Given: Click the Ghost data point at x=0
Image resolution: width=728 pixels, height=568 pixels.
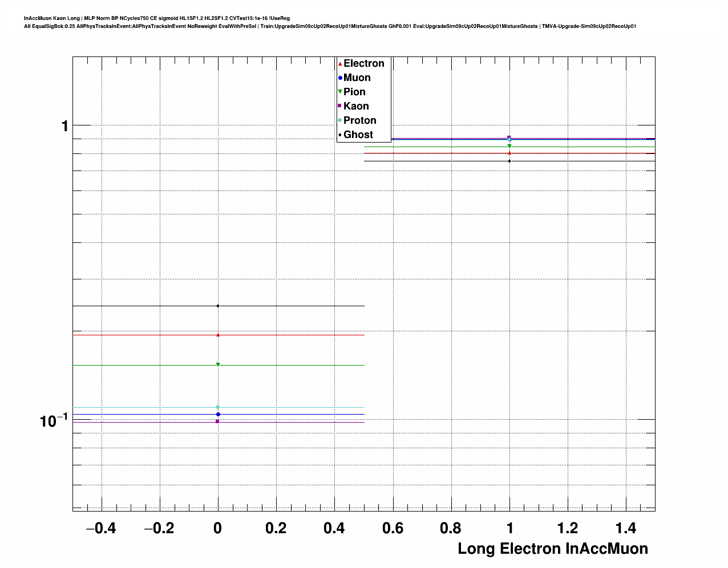Looking at the screenshot, I should pos(218,306).
